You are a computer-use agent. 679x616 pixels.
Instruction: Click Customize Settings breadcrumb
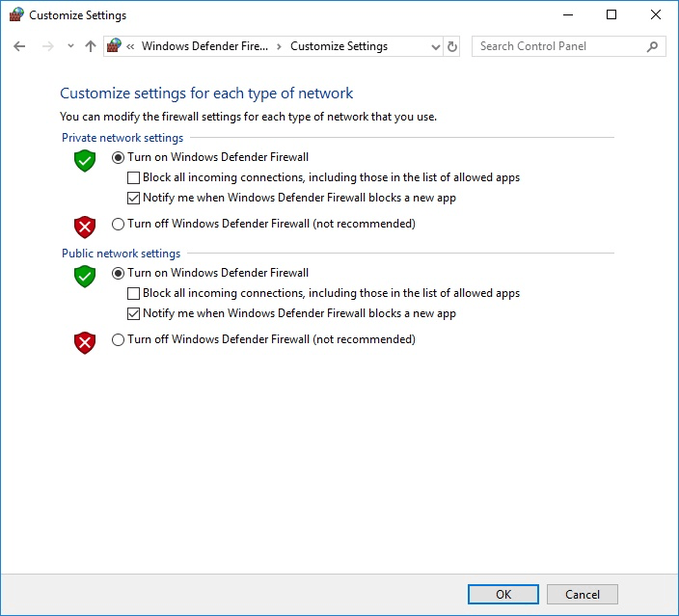[x=339, y=46]
